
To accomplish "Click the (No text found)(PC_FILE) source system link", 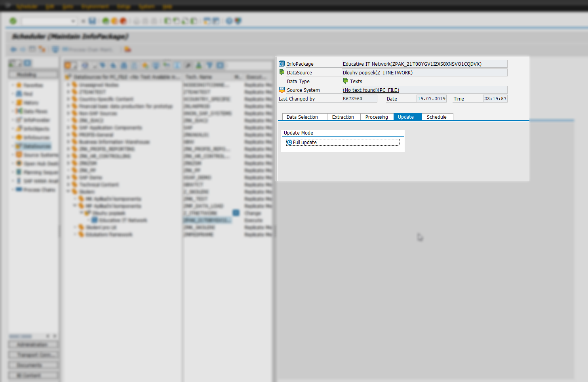I will pyautogui.click(x=370, y=90).
